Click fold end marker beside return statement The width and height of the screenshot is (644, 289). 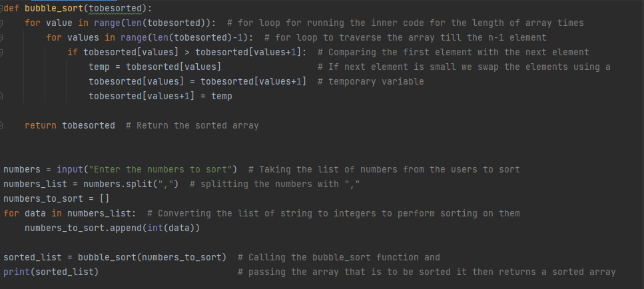(1, 126)
